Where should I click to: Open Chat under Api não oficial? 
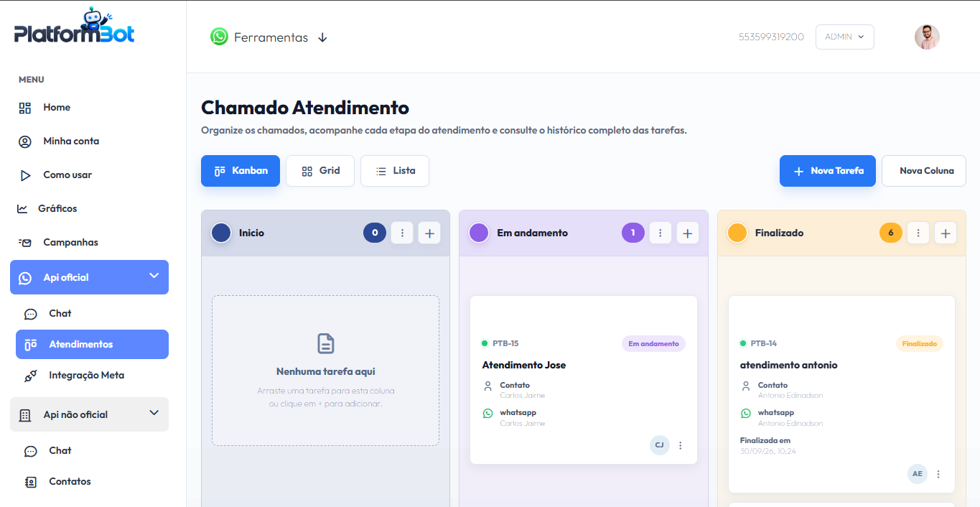tap(60, 451)
